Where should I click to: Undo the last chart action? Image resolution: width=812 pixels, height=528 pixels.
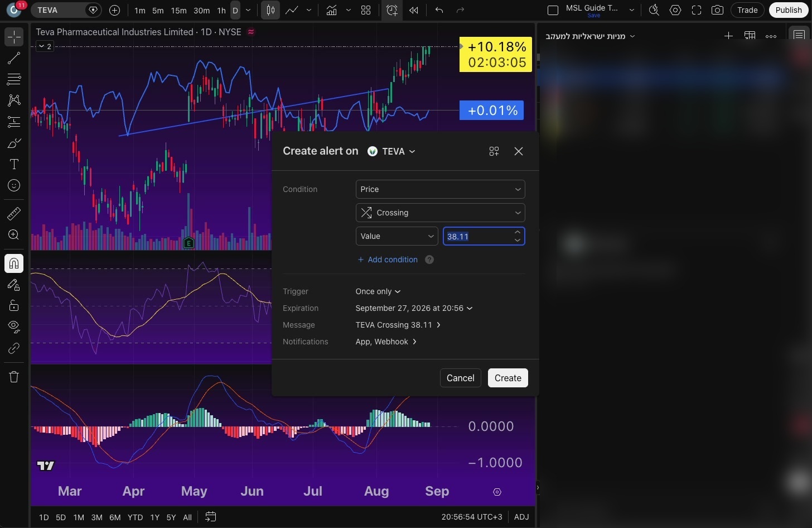439,10
